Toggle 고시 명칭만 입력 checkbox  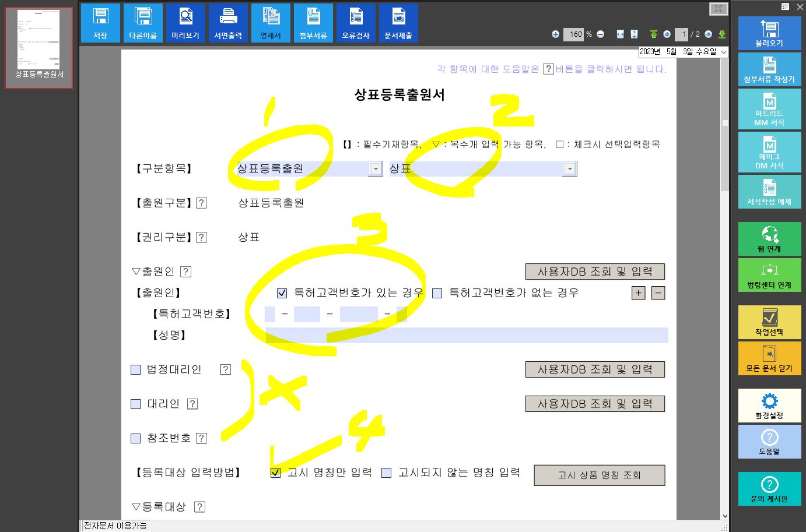275,473
